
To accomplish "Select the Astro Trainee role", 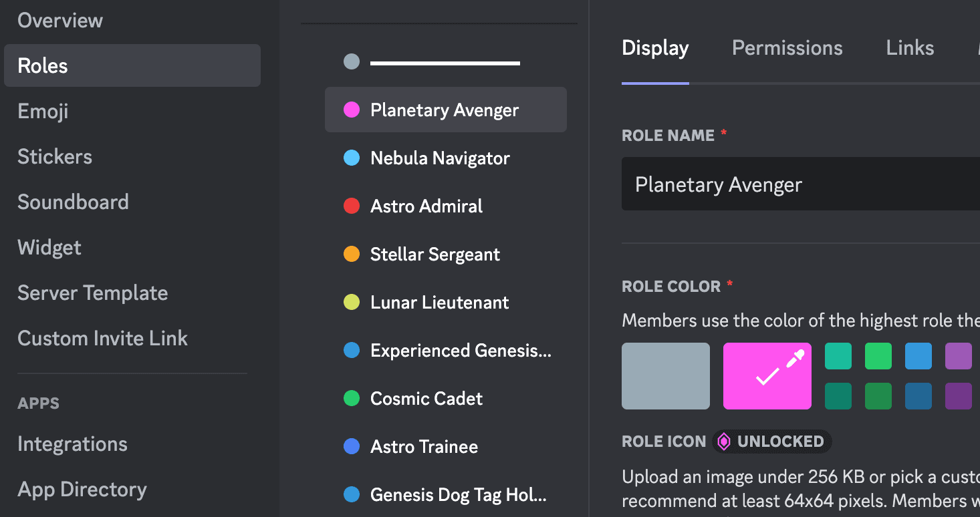I will click(x=446, y=446).
